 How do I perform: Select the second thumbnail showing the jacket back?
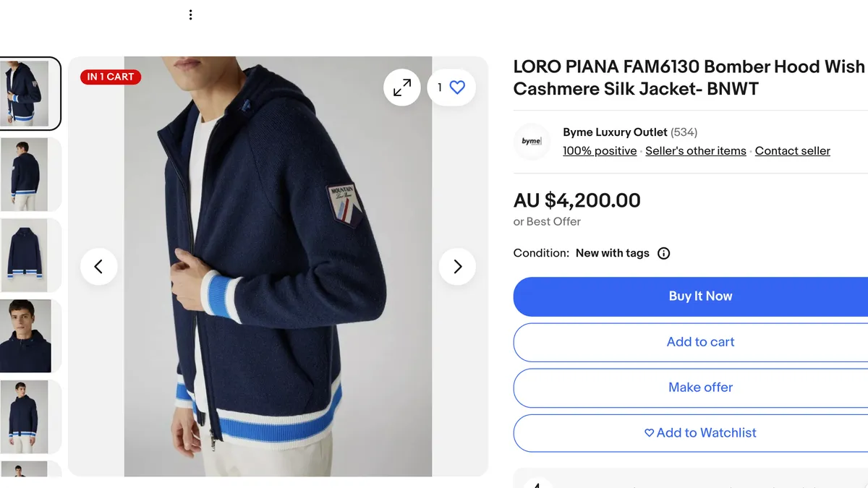point(29,174)
